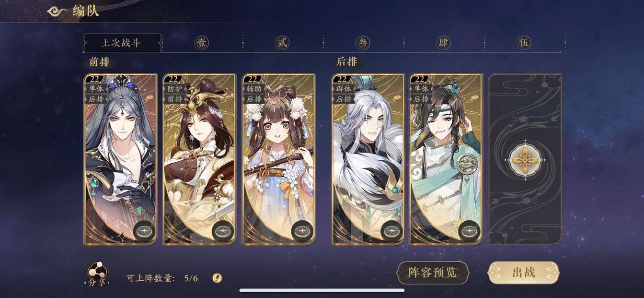Tap the swap icon on the 群体 white-haired card
This screenshot has width=644, height=298.
click(391, 231)
